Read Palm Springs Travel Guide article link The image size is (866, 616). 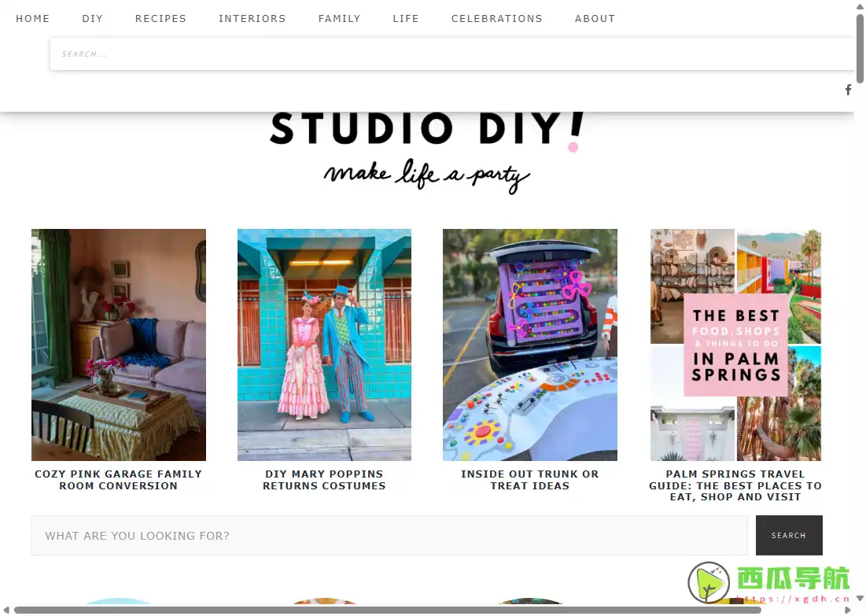coord(735,485)
